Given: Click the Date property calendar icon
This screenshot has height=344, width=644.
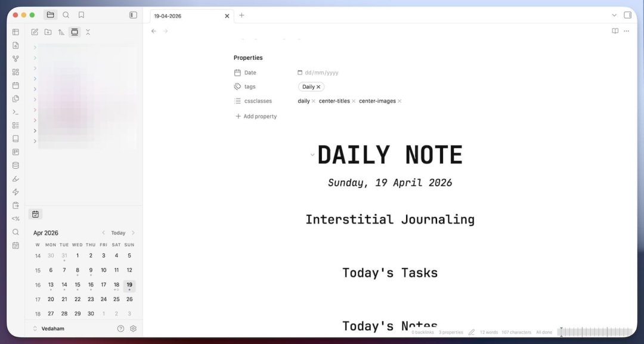Looking at the screenshot, I should [300, 73].
